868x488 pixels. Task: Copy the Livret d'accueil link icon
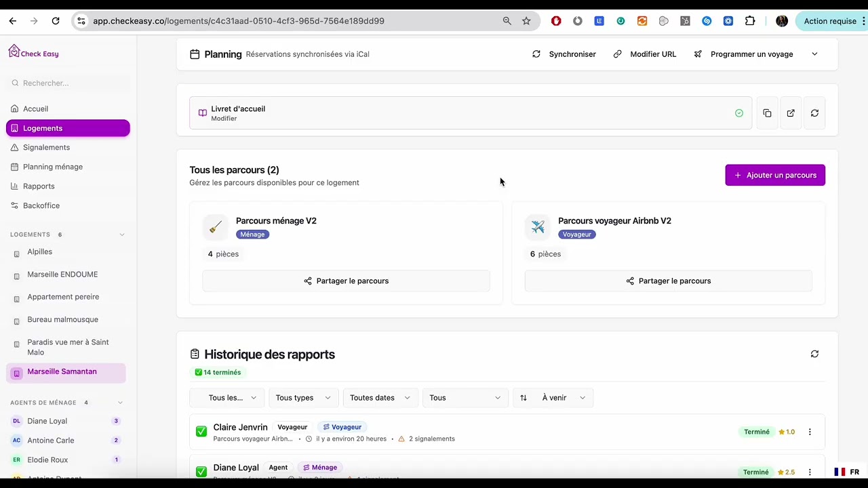pyautogui.click(x=767, y=113)
